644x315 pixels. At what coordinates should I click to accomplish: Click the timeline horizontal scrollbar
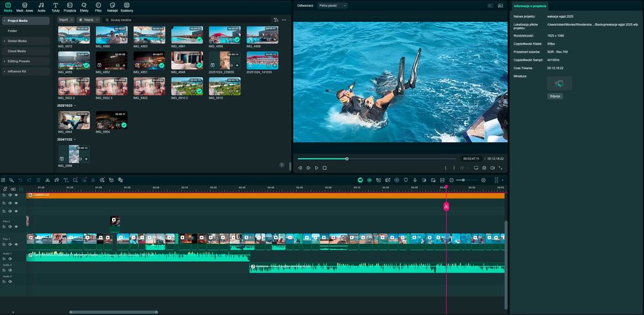click(113, 312)
